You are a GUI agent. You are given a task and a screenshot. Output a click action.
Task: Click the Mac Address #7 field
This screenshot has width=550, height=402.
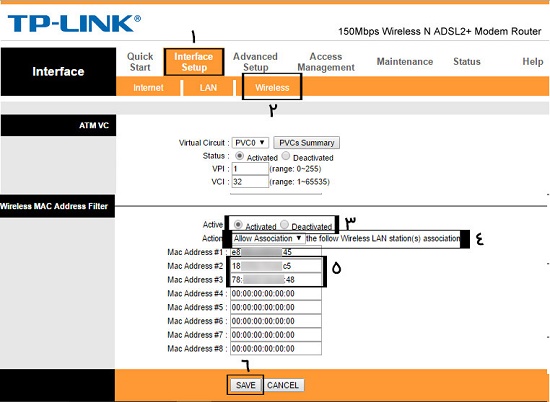[276, 335]
